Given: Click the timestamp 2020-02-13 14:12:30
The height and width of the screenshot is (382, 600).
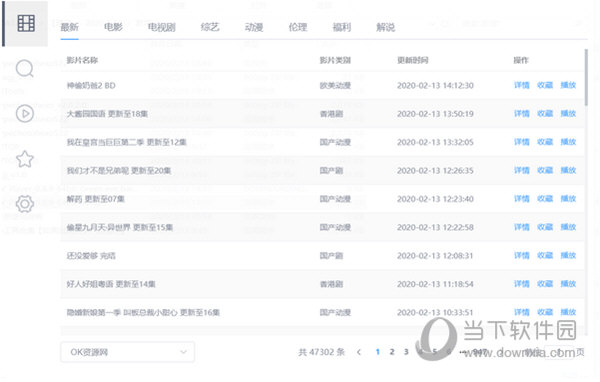Looking at the screenshot, I should point(435,85).
